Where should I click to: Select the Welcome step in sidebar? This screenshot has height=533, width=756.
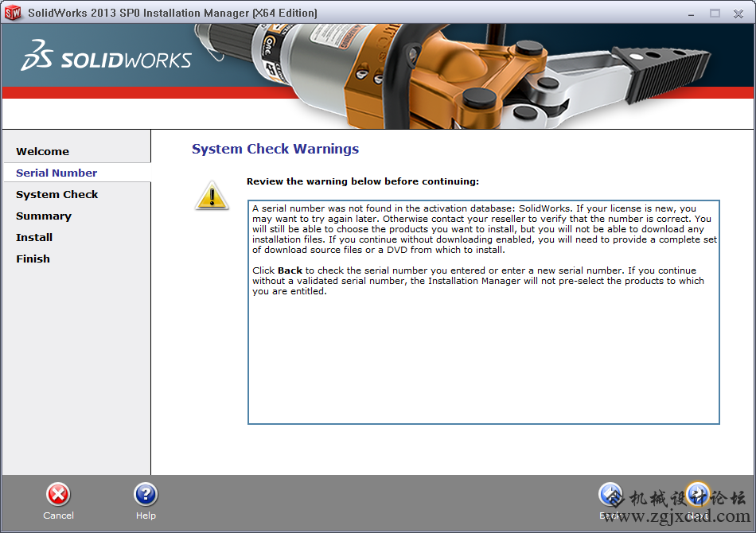pos(42,151)
